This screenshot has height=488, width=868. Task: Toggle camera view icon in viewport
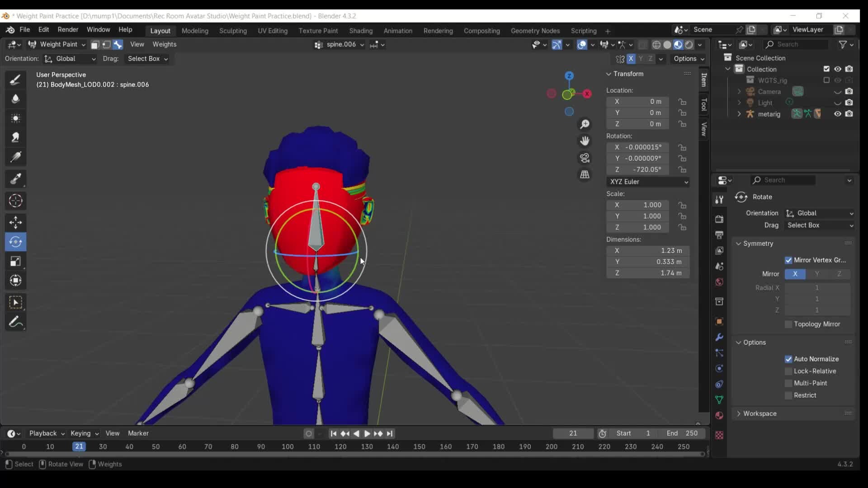click(585, 158)
